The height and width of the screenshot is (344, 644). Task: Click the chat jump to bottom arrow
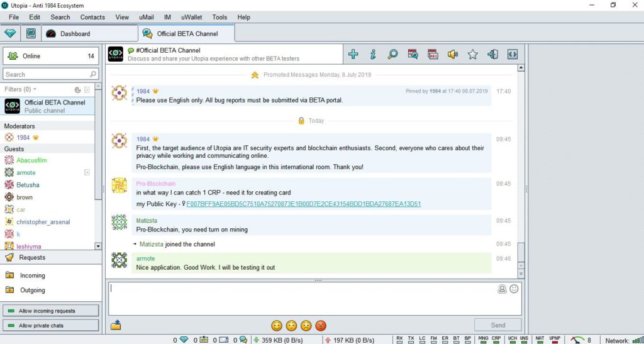point(521,273)
